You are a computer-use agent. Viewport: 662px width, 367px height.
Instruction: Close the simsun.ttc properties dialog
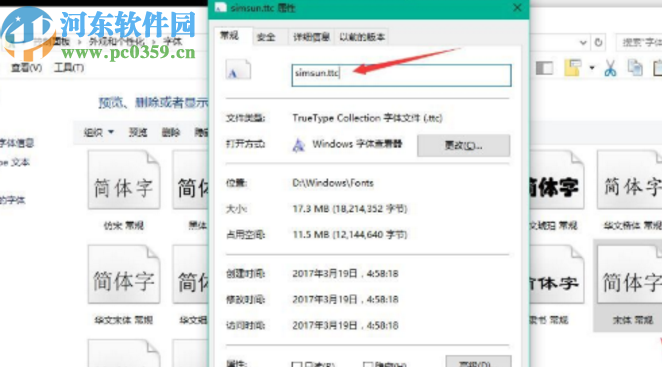click(x=517, y=8)
